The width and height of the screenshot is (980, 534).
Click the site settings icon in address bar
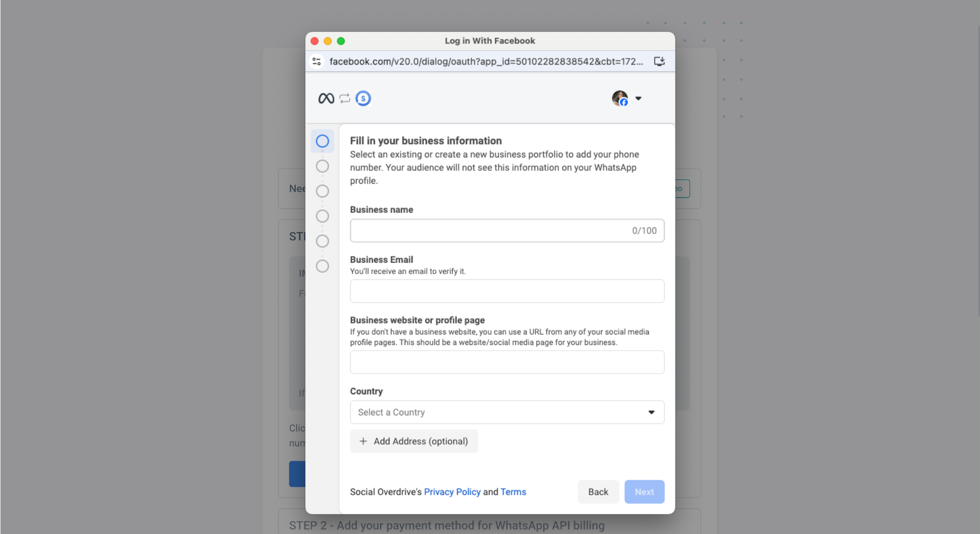click(x=316, y=61)
